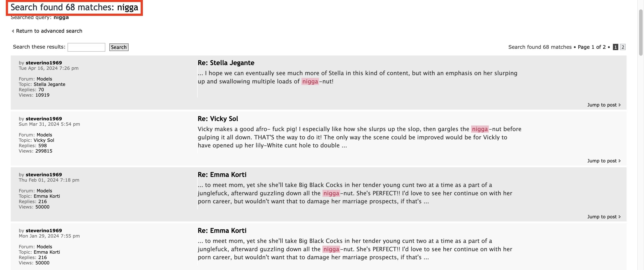Go to page 2 of search results
The width and height of the screenshot is (644, 270).
tap(623, 47)
